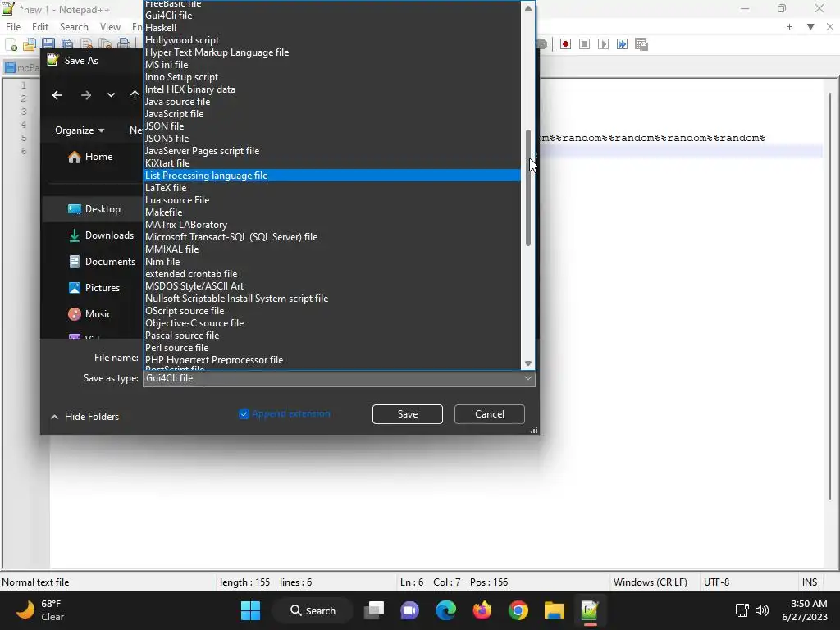
Task: Click the file type list's down scroll arrow
Action: (528, 363)
